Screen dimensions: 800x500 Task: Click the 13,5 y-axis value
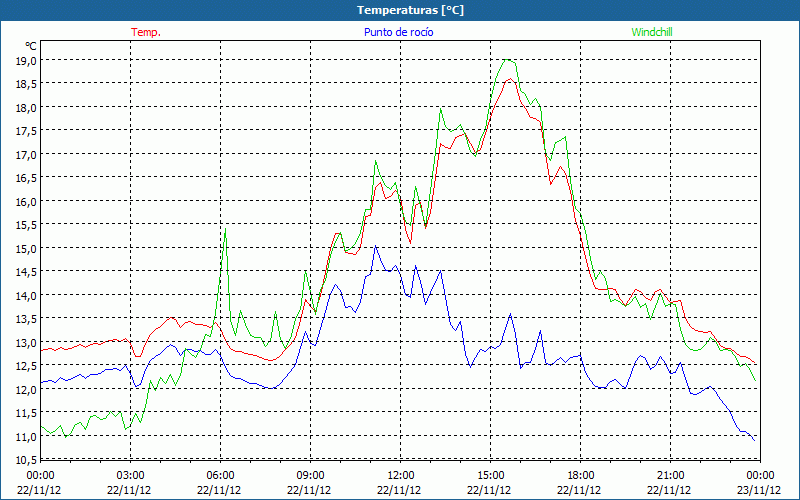tap(27, 319)
